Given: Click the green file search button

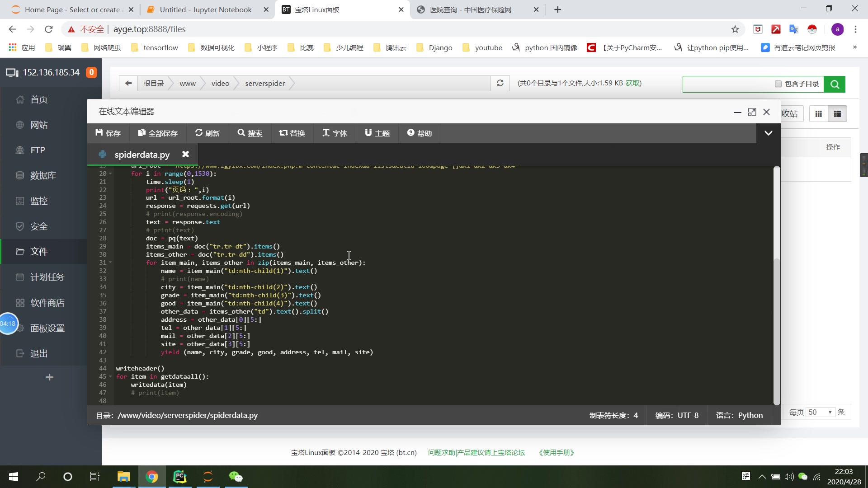Looking at the screenshot, I should pyautogui.click(x=835, y=84).
